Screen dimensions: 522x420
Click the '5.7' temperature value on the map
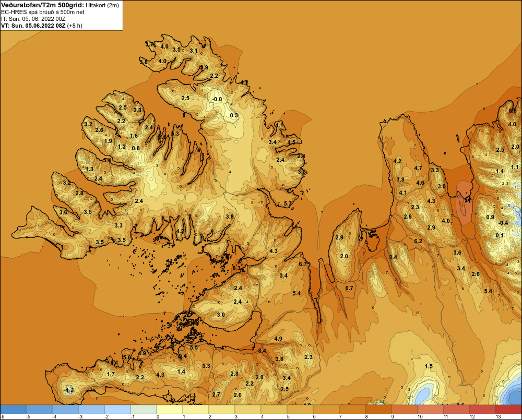click(x=287, y=203)
